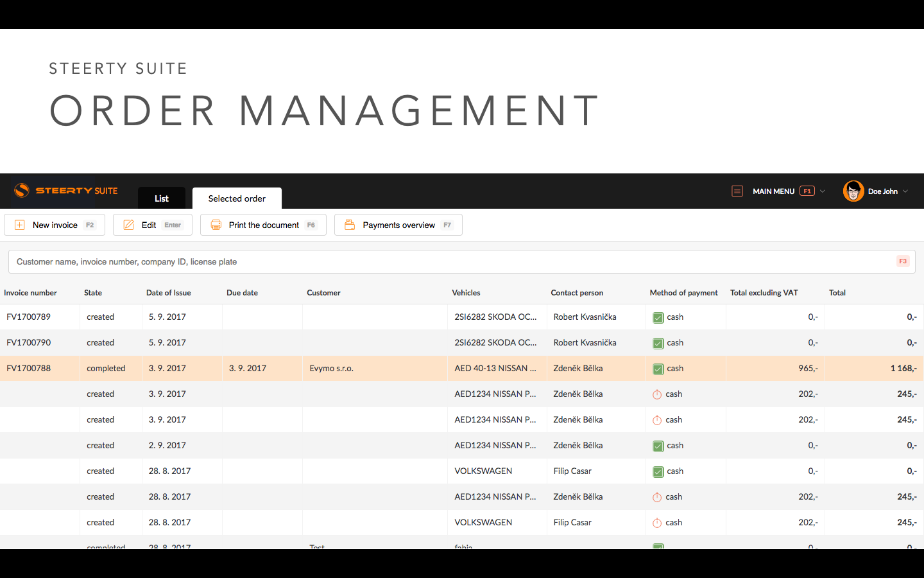
Task: Toggle the paid checkbox on invoice FV1700789
Action: coord(658,317)
